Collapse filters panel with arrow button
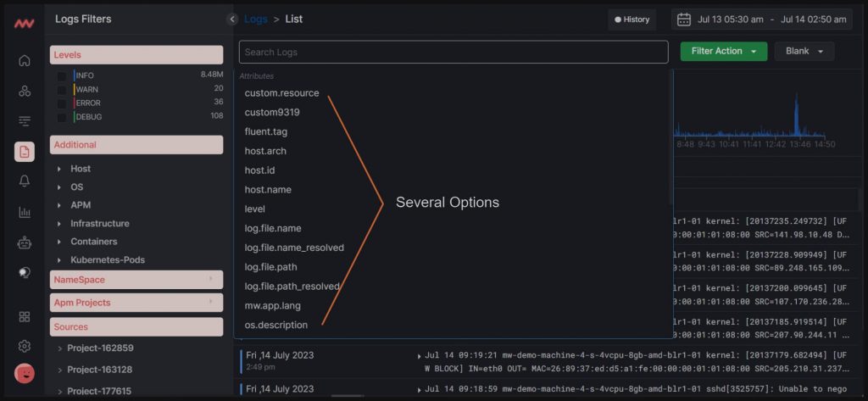The height and width of the screenshot is (401, 868). coord(232,19)
